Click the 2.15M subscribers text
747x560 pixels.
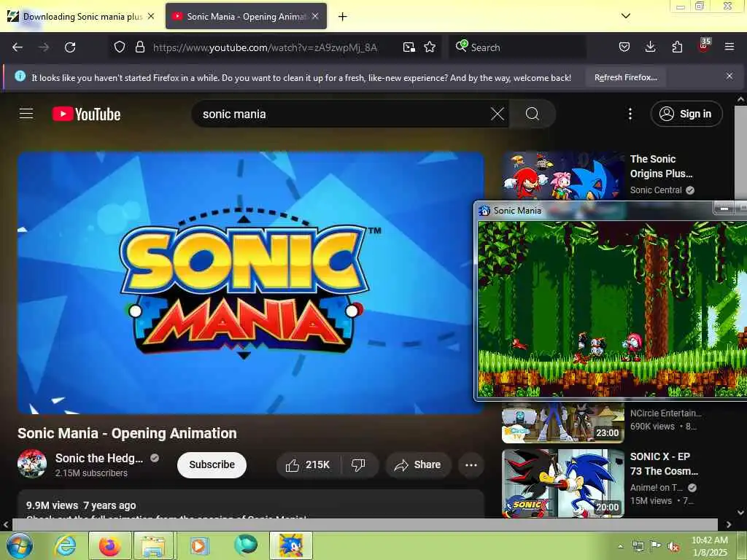tap(91, 472)
